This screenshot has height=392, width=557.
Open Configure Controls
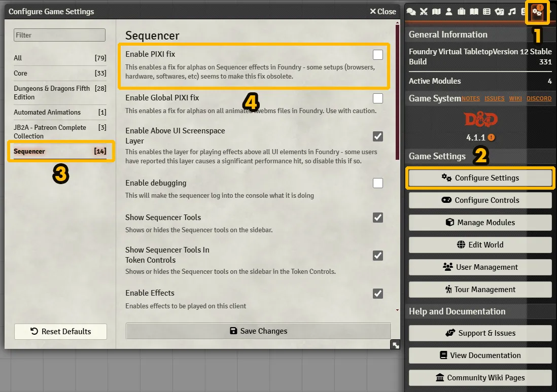[480, 200]
